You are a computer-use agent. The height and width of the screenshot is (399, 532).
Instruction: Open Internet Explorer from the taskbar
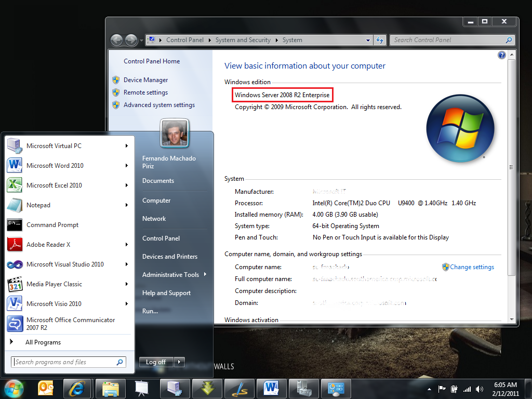tap(77, 388)
